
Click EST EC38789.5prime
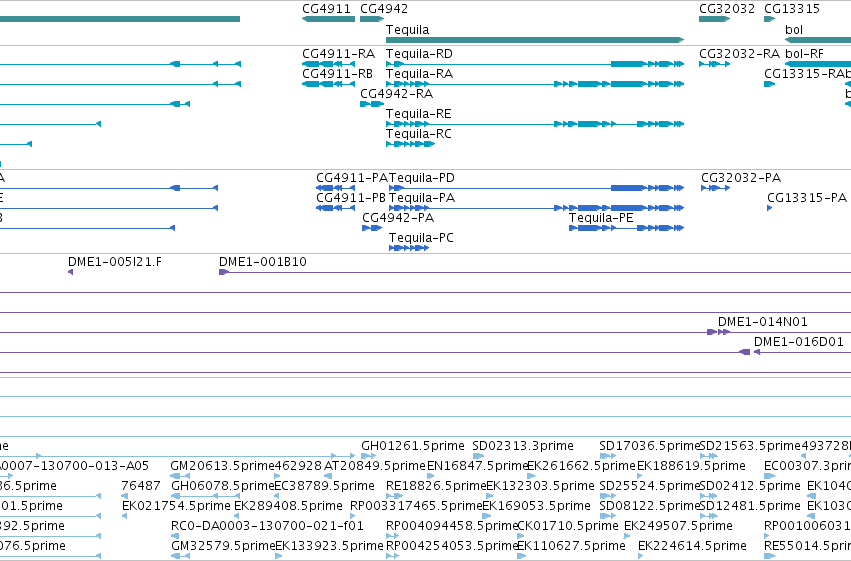click(x=325, y=486)
